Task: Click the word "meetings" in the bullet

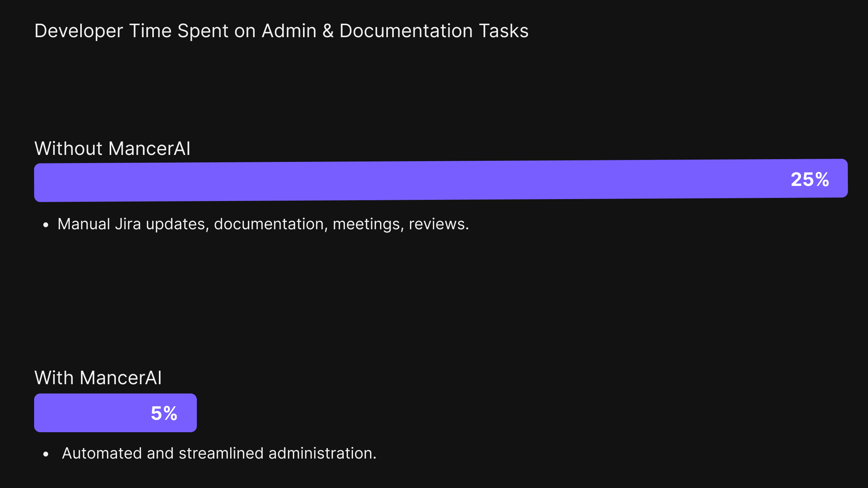Action: (367, 224)
